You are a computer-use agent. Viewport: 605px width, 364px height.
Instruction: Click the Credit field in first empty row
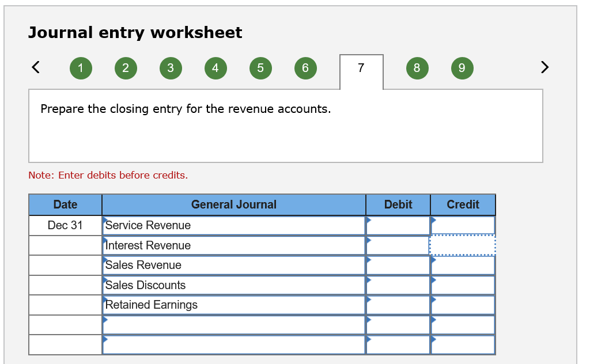[463, 325]
